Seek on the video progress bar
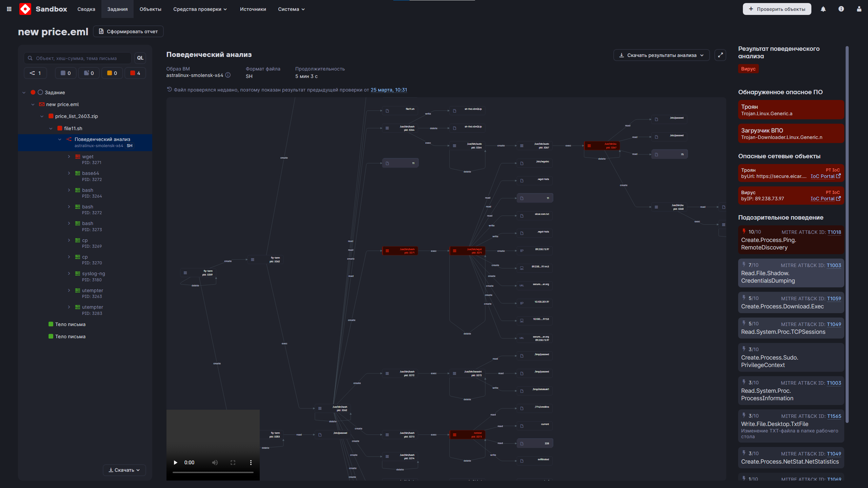868x488 pixels. click(x=213, y=472)
